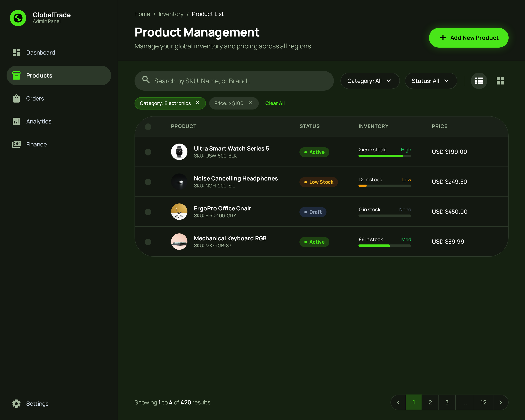Image resolution: width=525 pixels, height=420 pixels.
Task: Toggle the select-all checkbox in table header
Action: (x=148, y=127)
